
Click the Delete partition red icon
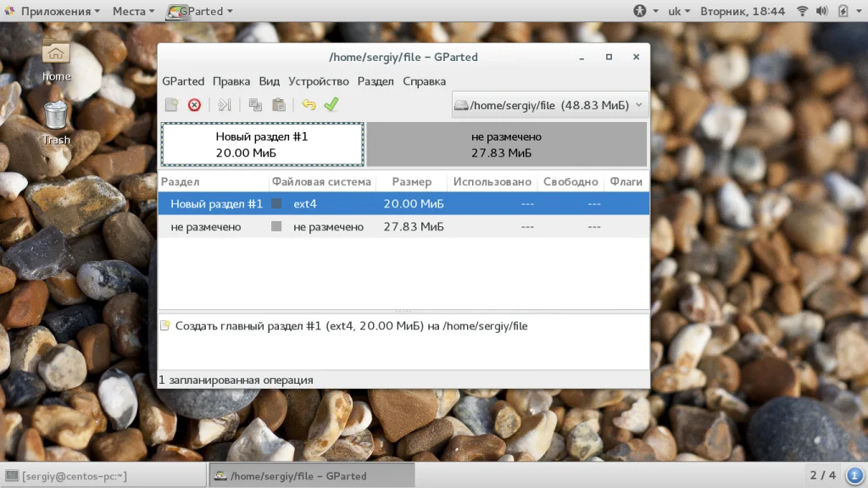[194, 104]
